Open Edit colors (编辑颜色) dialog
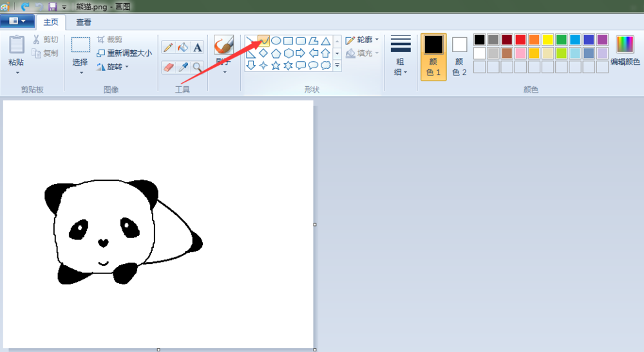The image size is (644, 352). (625, 51)
